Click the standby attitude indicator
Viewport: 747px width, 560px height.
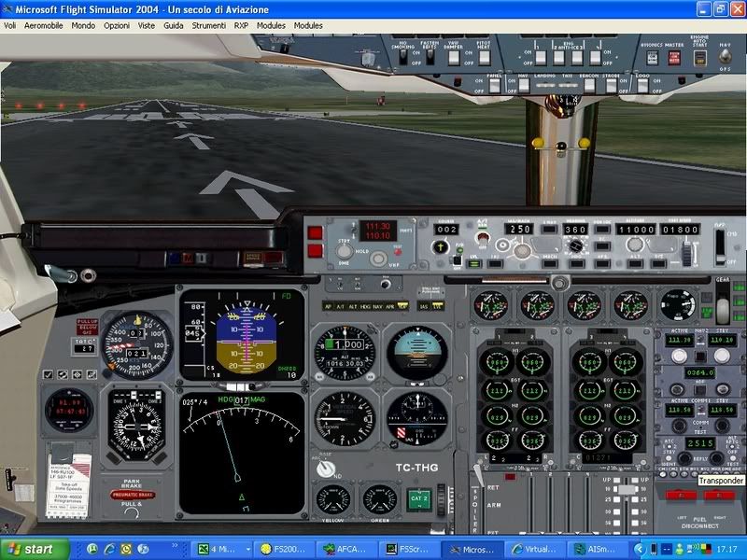416,353
